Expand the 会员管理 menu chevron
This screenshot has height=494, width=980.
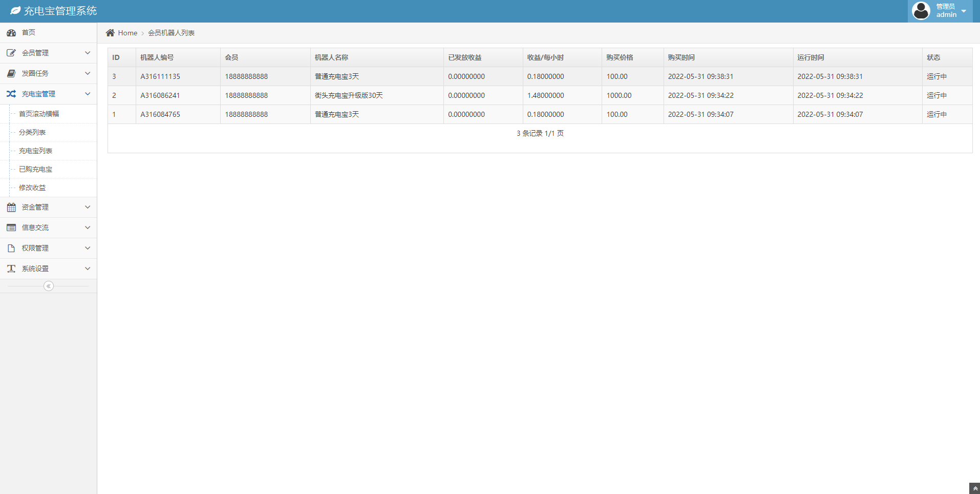pos(88,53)
